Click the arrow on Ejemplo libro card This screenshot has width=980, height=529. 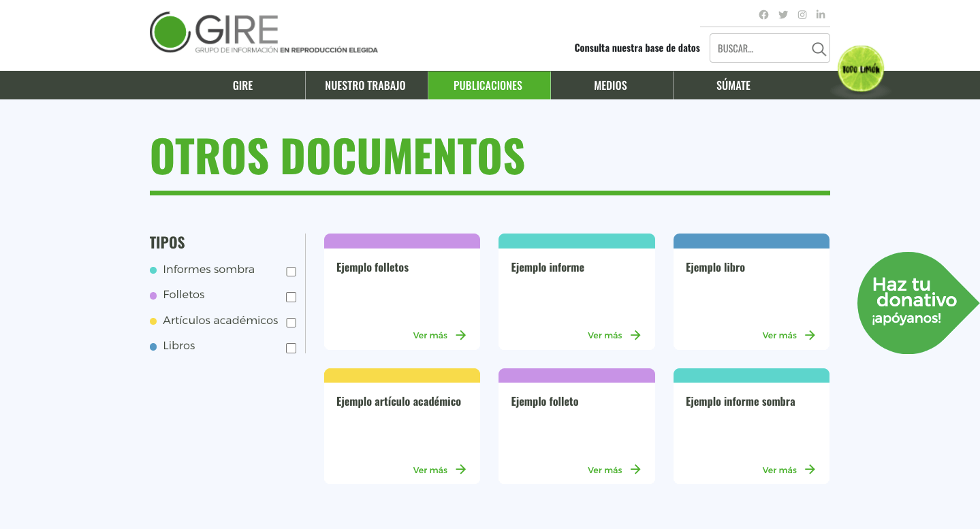tap(810, 335)
